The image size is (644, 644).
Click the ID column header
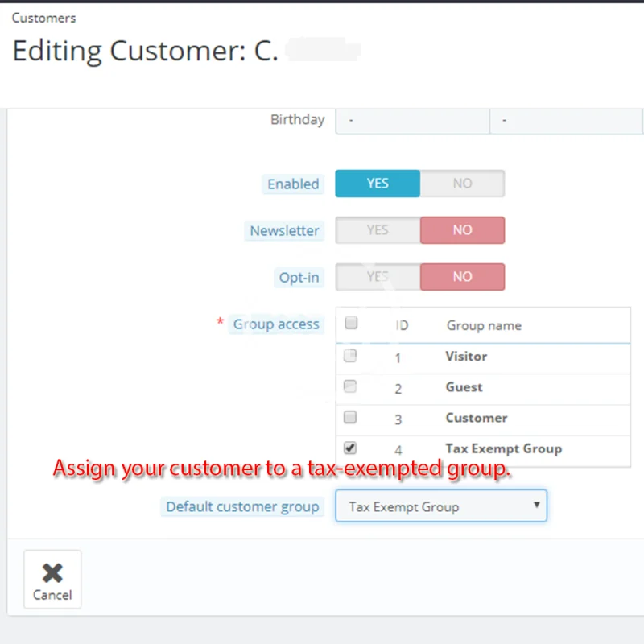point(402,326)
